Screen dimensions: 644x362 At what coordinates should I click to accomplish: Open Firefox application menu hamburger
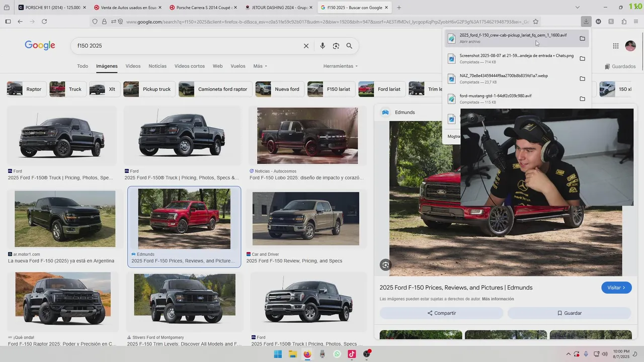(636, 22)
